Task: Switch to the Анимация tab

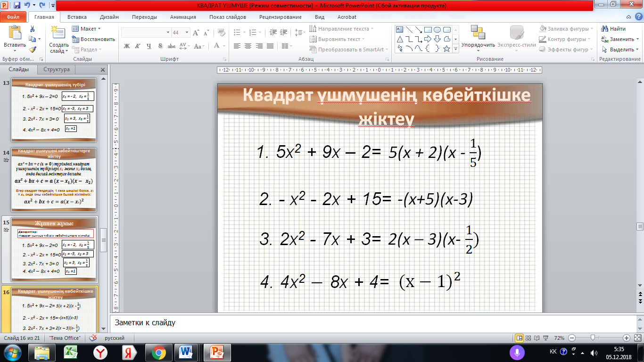Action: [183, 17]
